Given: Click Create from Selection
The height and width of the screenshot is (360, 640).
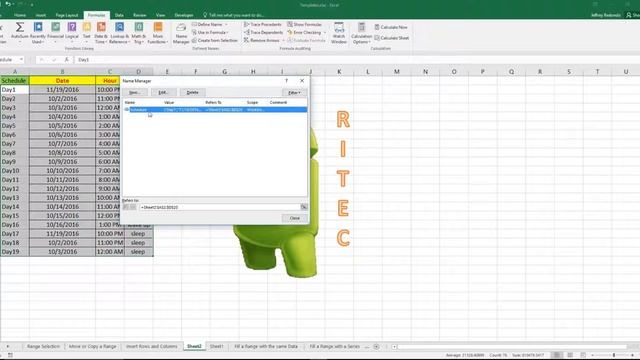Looking at the screenshot, I should (214, 40).
